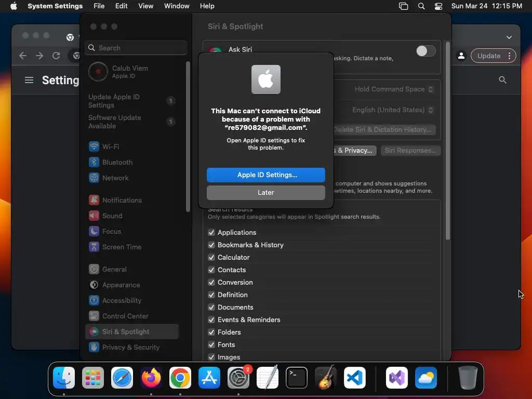Screen dimensions: 532x399
Task: Uncheck Events & Reminders checkbox
Action: (x=211, y=320)
